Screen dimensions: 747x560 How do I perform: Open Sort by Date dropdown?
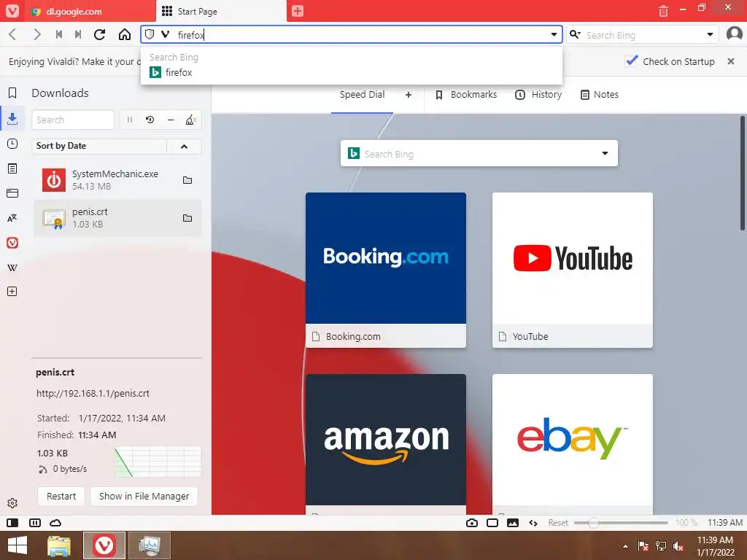98,146
